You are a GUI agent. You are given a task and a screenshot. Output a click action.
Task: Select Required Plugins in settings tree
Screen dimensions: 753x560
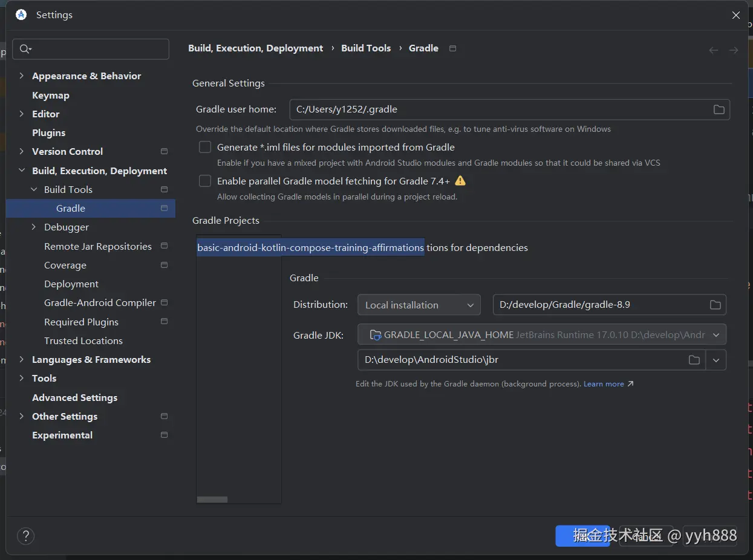tap(81, 322)
